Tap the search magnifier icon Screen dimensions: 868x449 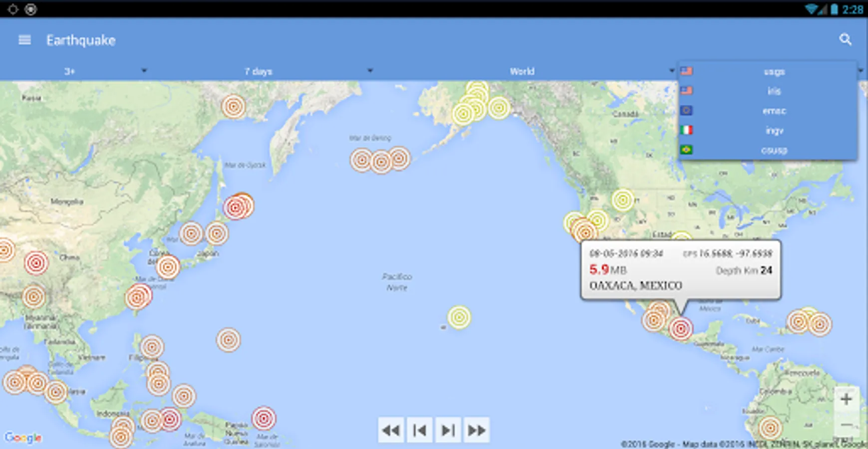[845, 39]
